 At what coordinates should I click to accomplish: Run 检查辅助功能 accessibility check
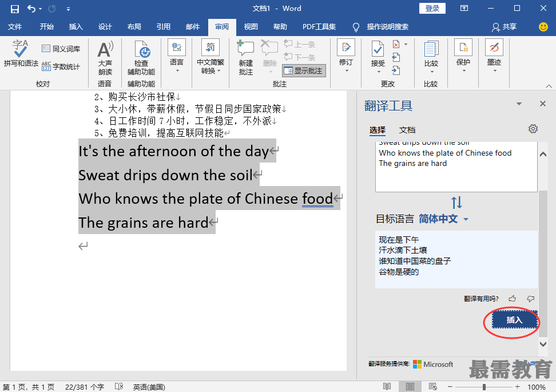click(141, 58)
